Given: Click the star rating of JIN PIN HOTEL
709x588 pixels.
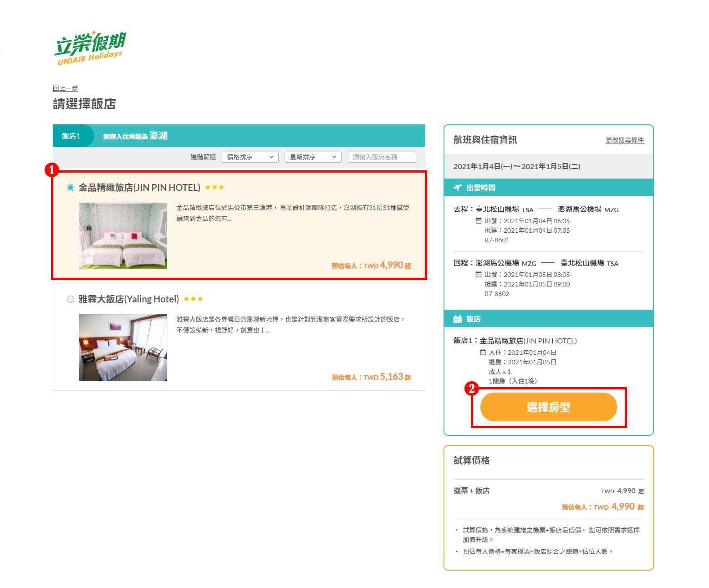Looking at the screenshot, I should tap(214, 187).
